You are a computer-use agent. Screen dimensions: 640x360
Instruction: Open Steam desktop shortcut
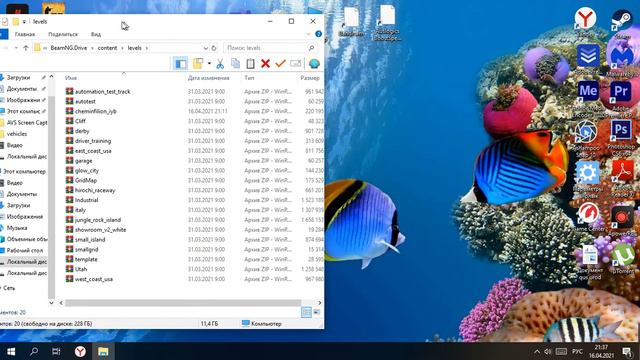(x=622, y=24)
